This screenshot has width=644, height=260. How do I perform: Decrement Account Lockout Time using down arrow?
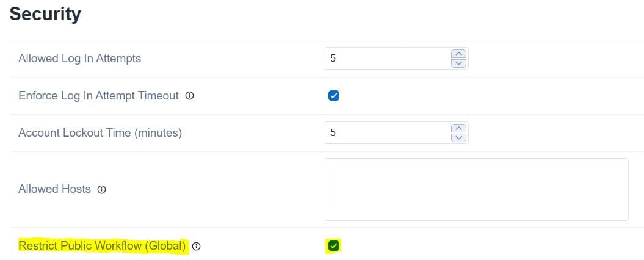point(458,137)
